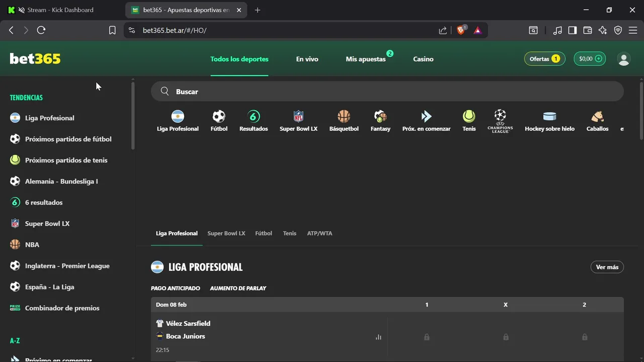Image resolution: width=644 pixels, height=362 pixels.
Task: Open 6 resultados in sidebar
Action: [44, 203]
